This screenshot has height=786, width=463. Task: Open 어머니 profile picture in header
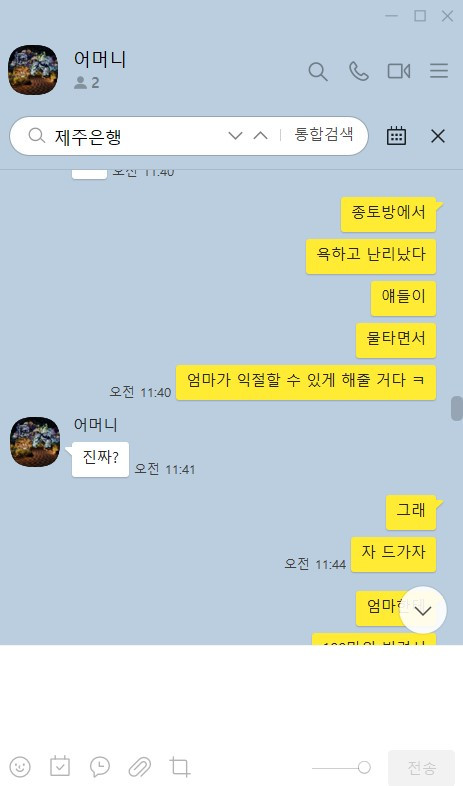point(33,70)
